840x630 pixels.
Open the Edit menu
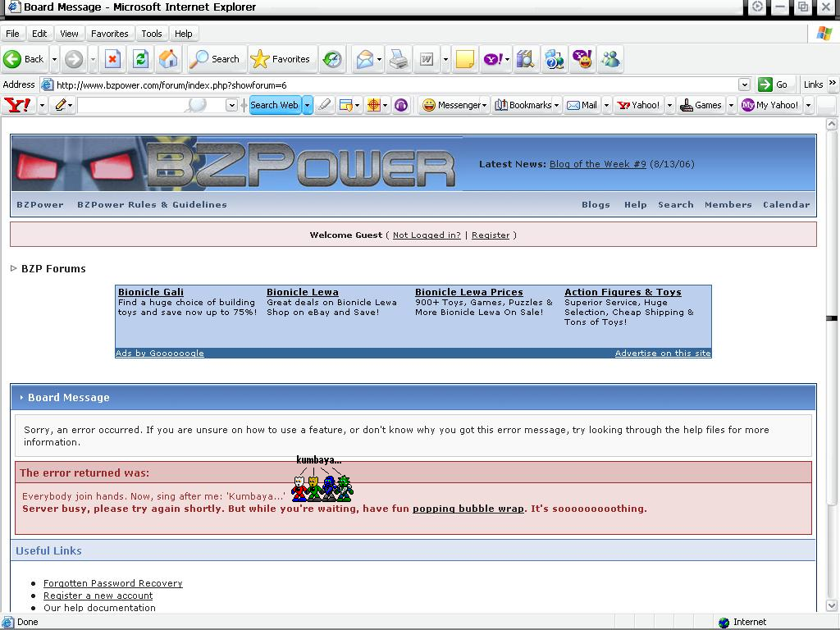point(39,33)
